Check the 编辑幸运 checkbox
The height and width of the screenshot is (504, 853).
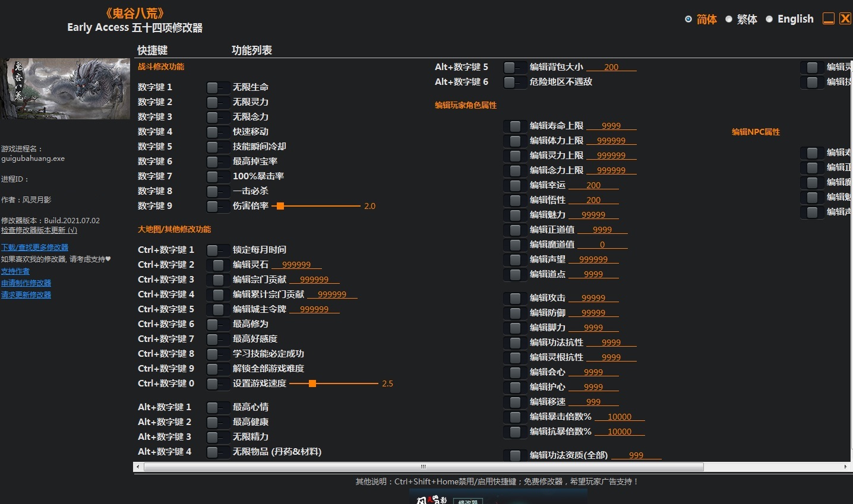[x=514, y=185]
